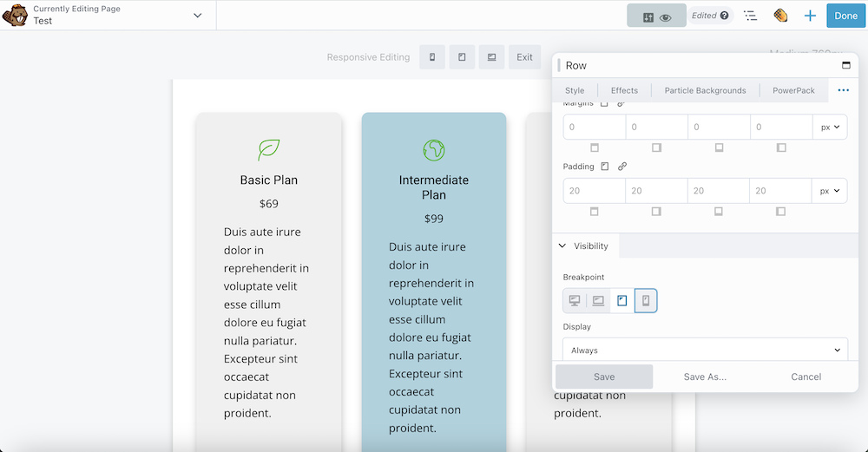The image size is (868, 452).
Task: Switch responsive editing to mobile view
Action: (432, 57)
